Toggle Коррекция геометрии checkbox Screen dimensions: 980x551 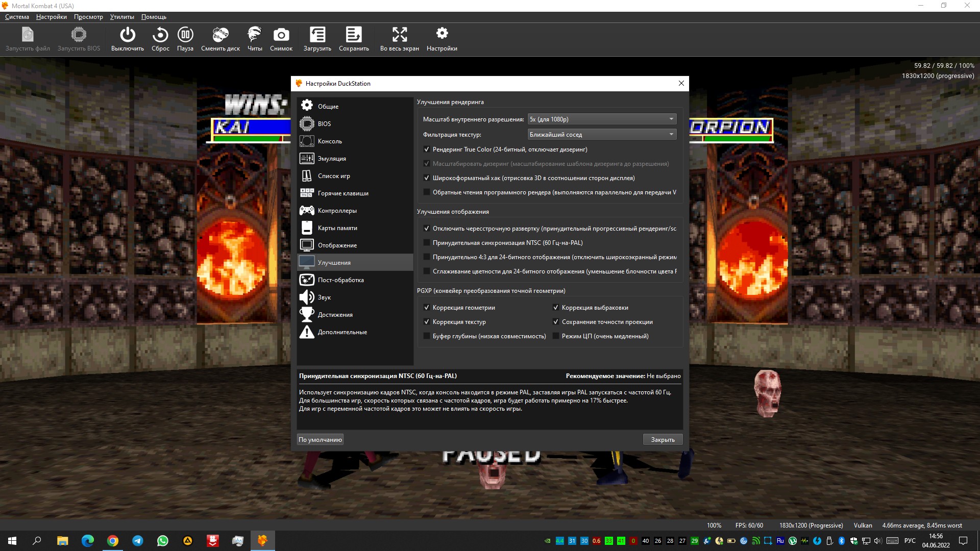point(427,308)
